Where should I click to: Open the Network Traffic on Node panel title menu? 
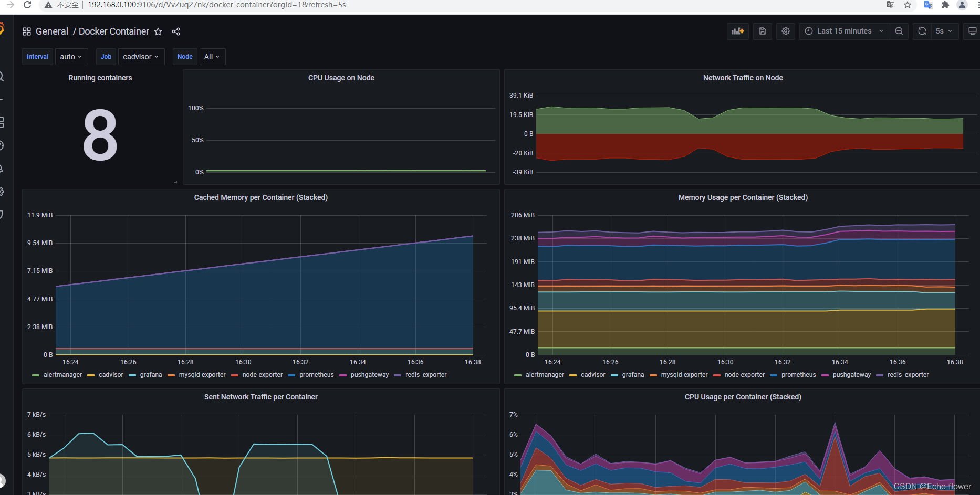click(x=743, y=78)
